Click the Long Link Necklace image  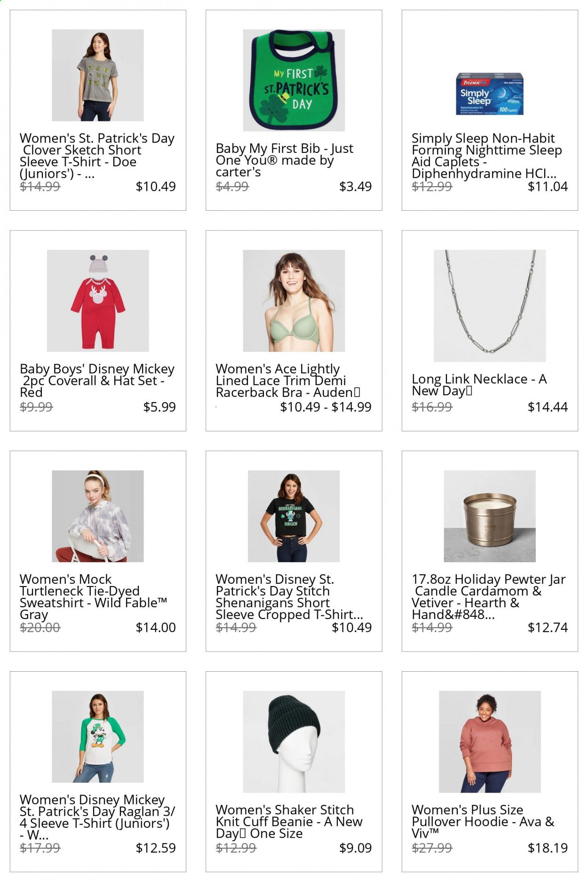point(490,306)
